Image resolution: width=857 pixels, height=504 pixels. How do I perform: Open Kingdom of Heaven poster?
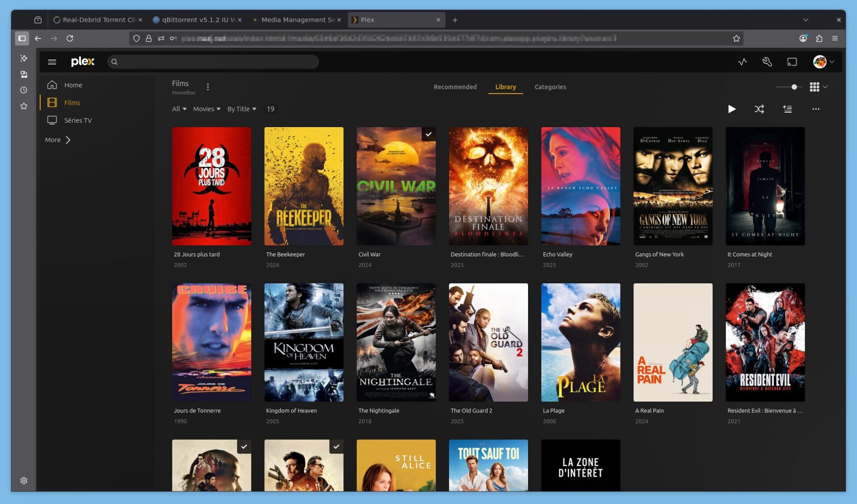(304, 343)
